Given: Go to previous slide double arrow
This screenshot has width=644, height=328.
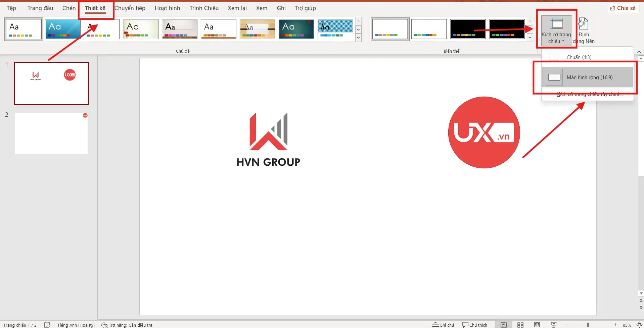Looking at the screenshot, I should coord(641,300).
